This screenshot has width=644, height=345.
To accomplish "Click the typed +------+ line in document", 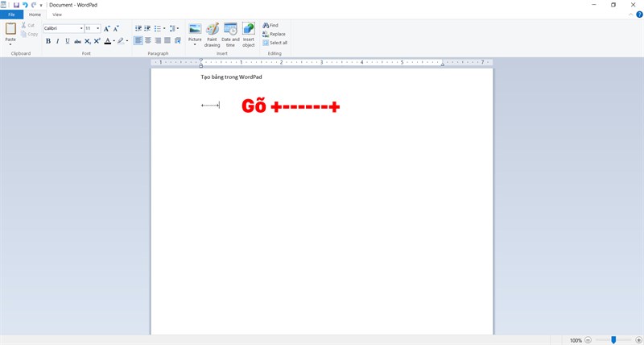I will click(210, 106).
